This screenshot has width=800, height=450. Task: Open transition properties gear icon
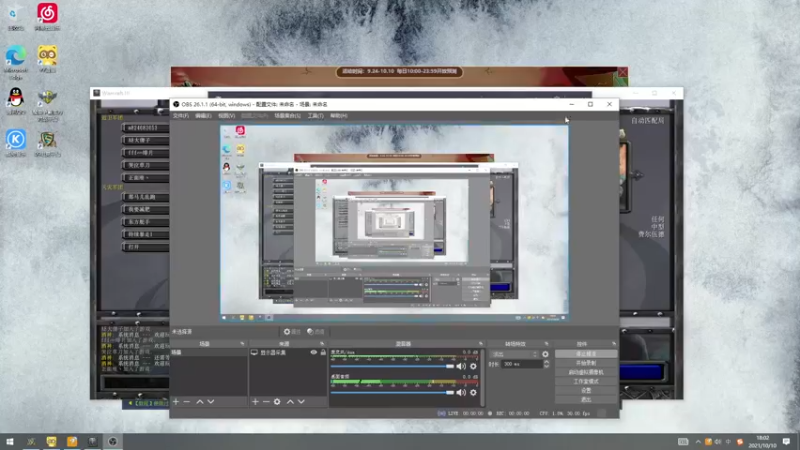click(545, 354)
